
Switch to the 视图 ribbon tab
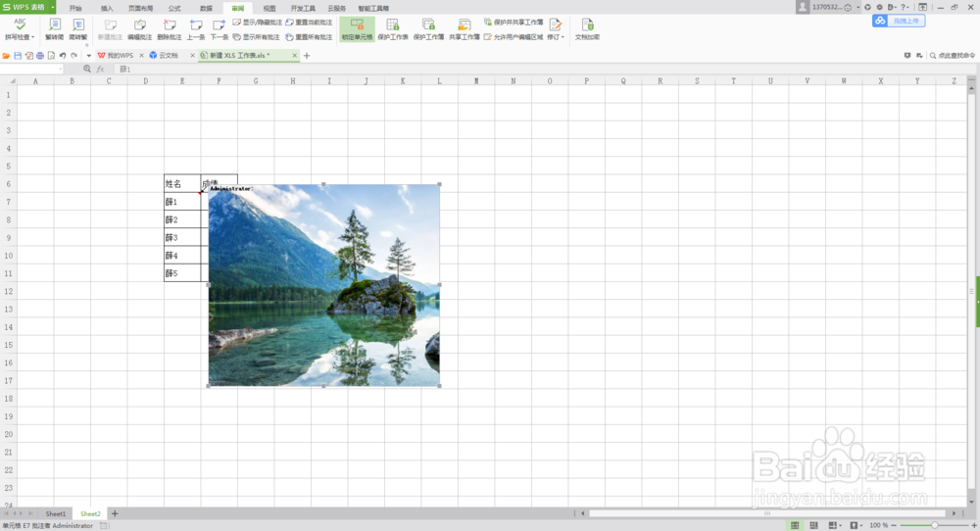[269, 8]
